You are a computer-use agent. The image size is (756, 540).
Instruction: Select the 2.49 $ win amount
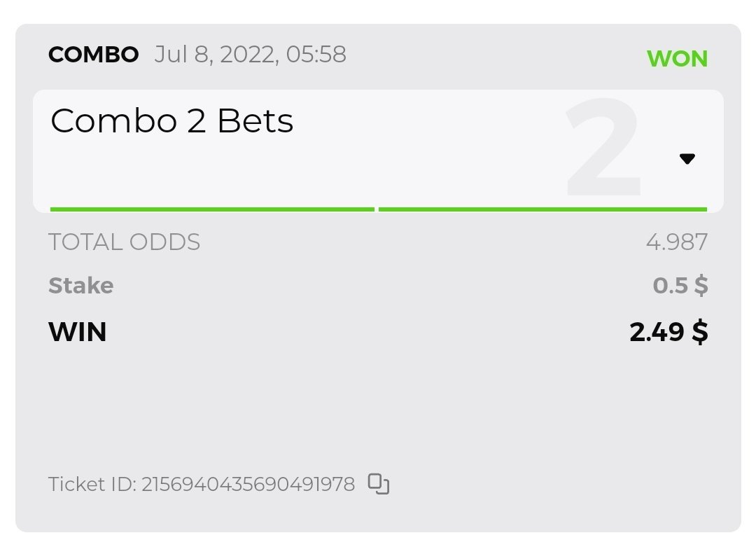[668, 331]
